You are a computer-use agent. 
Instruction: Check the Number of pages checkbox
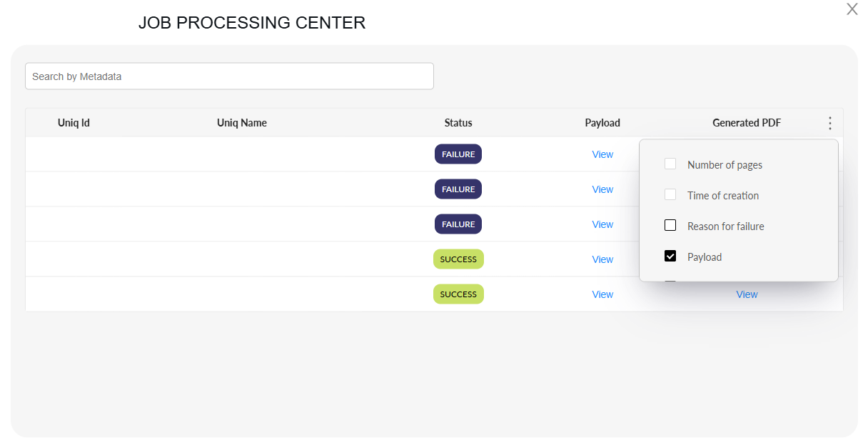(670, 164)
